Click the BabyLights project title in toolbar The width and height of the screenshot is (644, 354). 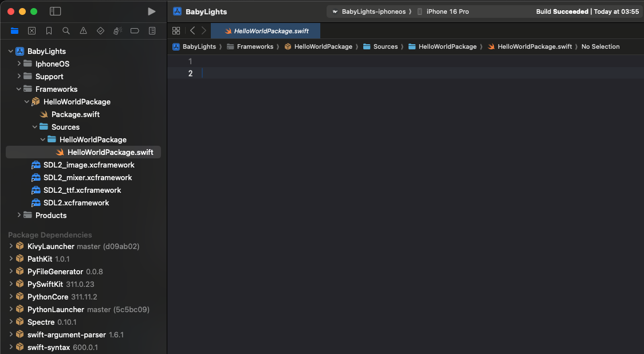tap(206, 11)
